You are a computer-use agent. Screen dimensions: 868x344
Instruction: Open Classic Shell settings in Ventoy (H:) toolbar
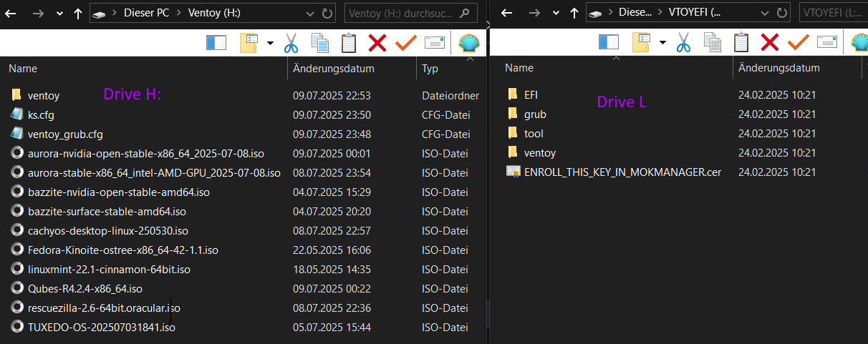click(x=469, y=44)
